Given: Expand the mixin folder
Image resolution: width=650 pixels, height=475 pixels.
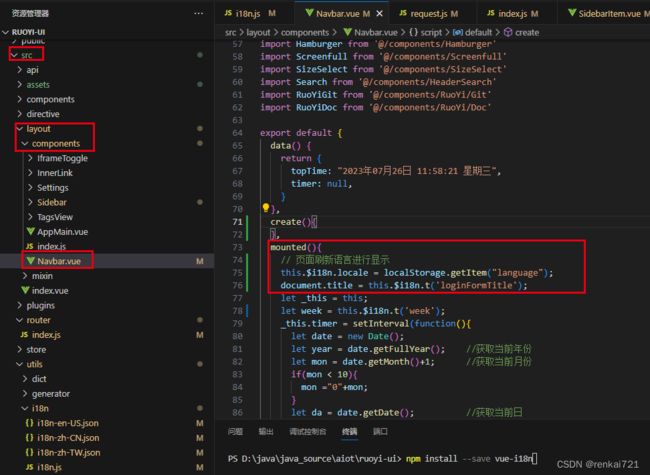Looking at the screenshot, I should [25, 276].
